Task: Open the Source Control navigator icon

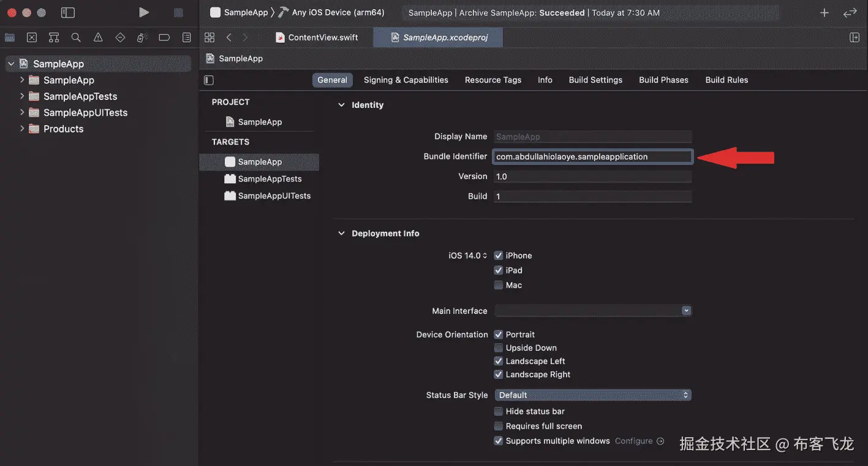Action: pyautogui.click(x=32, y=37)
